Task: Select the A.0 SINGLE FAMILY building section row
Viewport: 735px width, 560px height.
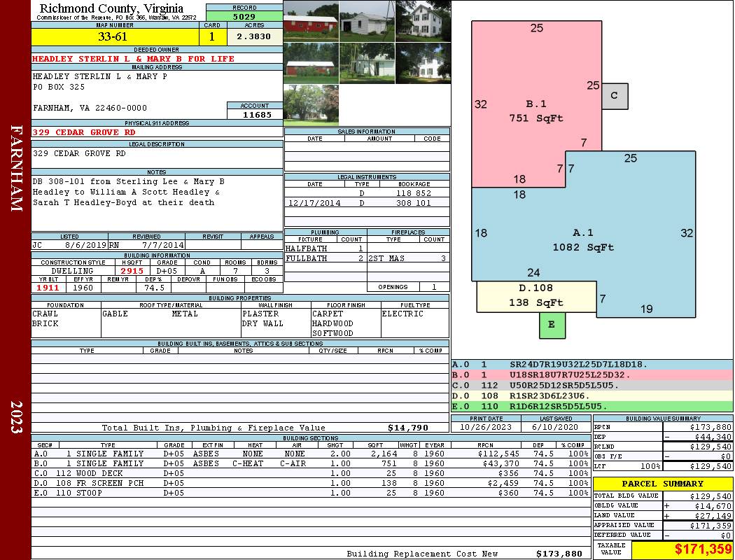Action: click(x=310, y=454)
